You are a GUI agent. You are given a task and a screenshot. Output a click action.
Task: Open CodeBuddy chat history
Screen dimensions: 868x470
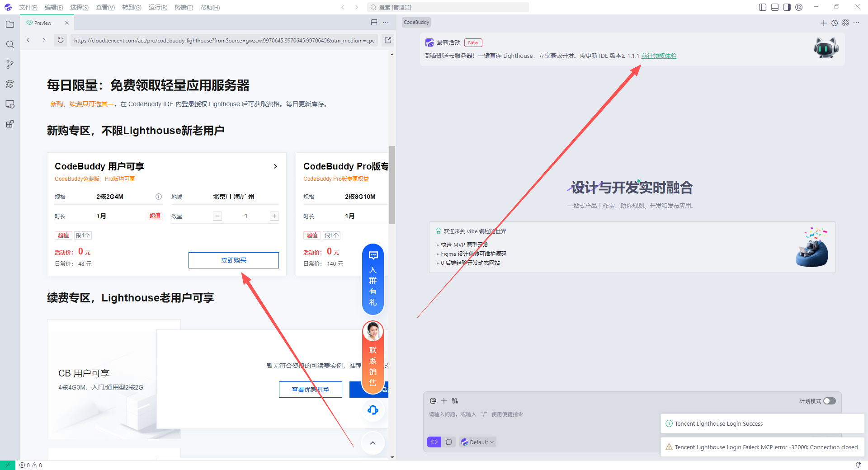pyautogui.click(x=835, y=23)
